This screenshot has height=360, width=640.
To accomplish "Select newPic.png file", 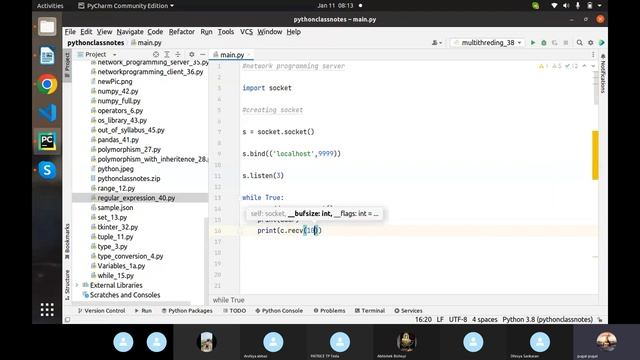I will click(x=115, y=82).
